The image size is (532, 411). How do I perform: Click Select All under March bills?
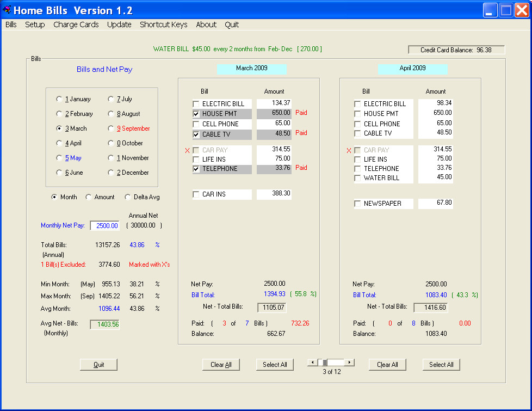(x=275, y=365)
